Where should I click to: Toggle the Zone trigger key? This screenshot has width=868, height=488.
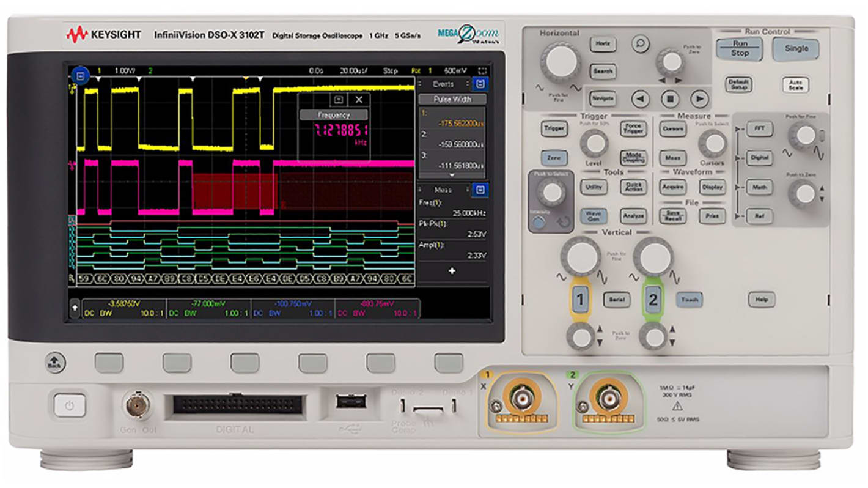(x=554, y=158)
